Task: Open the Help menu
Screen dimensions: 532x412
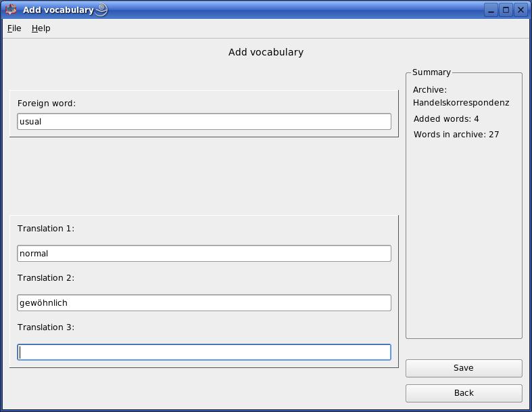Action: coord(41,28)
